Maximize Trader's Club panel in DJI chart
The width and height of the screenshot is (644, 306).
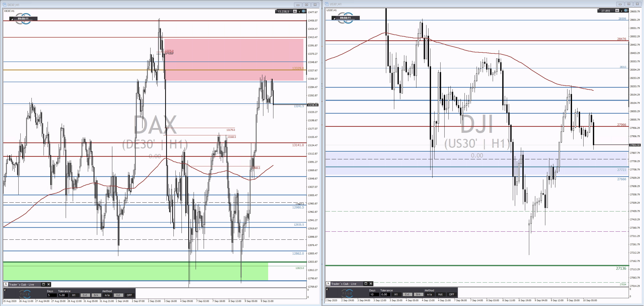tap(366, 284)
